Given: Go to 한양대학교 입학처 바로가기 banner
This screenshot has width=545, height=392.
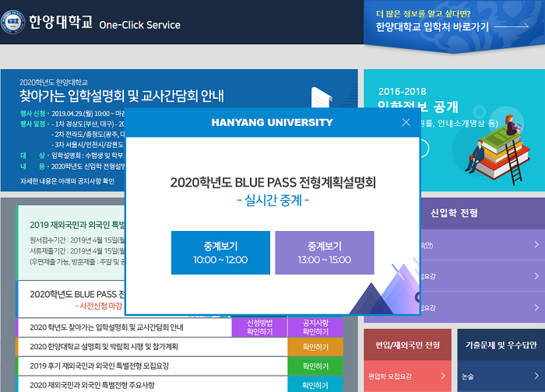Looking at the screenshot, I should (x=454, y=26).
